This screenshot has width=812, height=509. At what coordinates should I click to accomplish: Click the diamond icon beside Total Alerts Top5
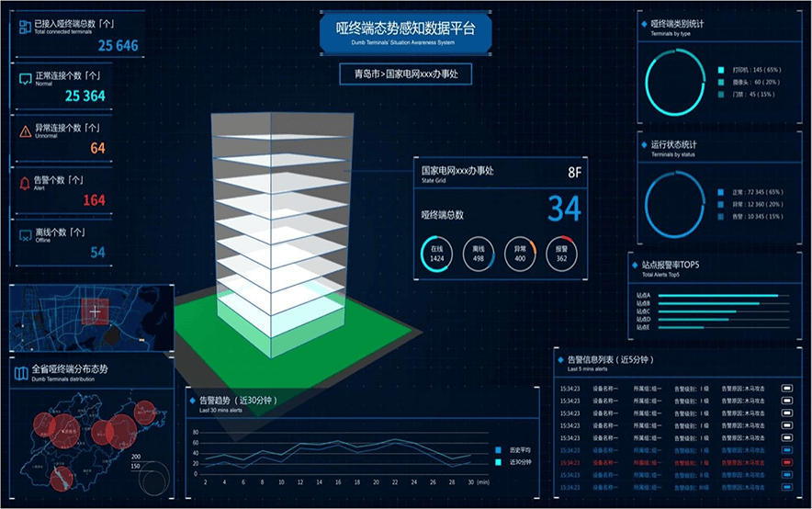point(635,266)
